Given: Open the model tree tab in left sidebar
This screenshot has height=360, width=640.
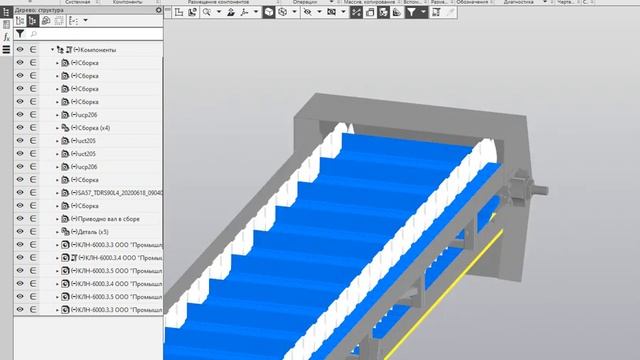Looking at the screenshot, I should [x=6, y=11].
